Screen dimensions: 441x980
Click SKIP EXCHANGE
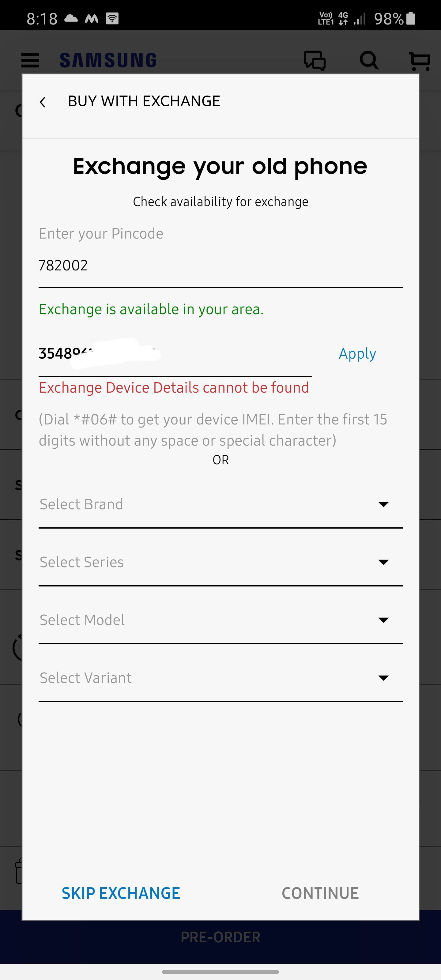121,893
